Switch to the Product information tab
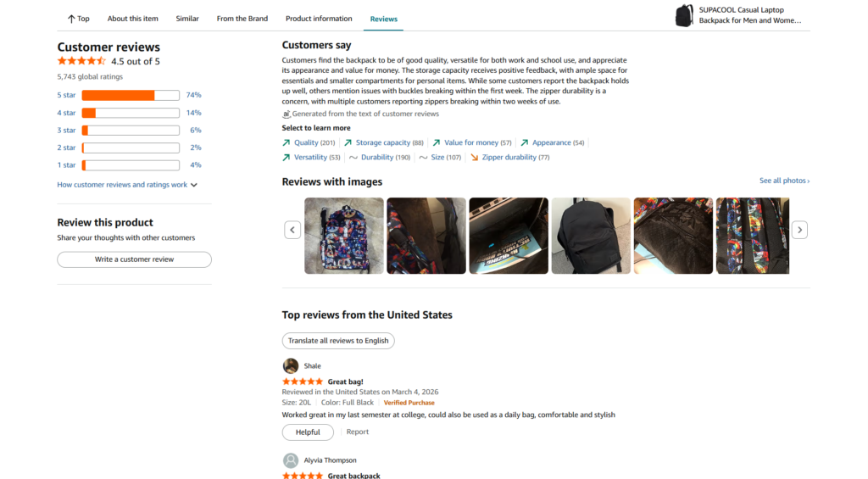Image resolution: width=868 pixels, height=479 pixels. 319,19
